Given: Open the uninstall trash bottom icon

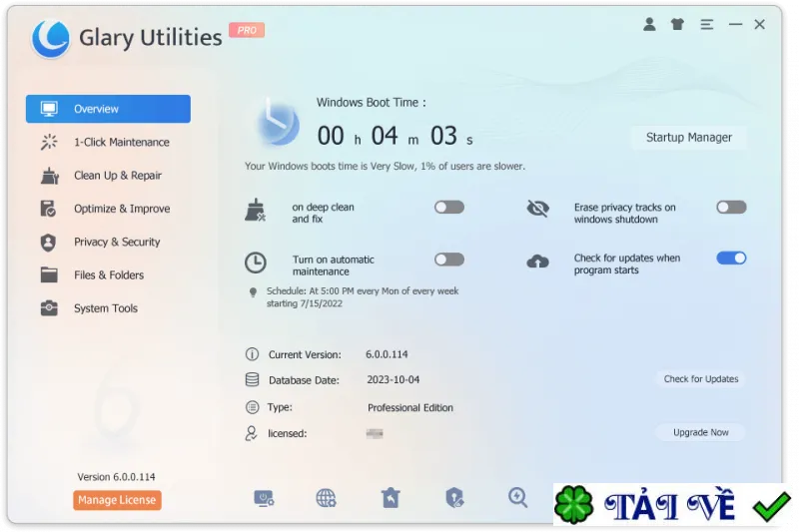Looking at the screenshot, I should pyautogui.click(x=391, y=498).
